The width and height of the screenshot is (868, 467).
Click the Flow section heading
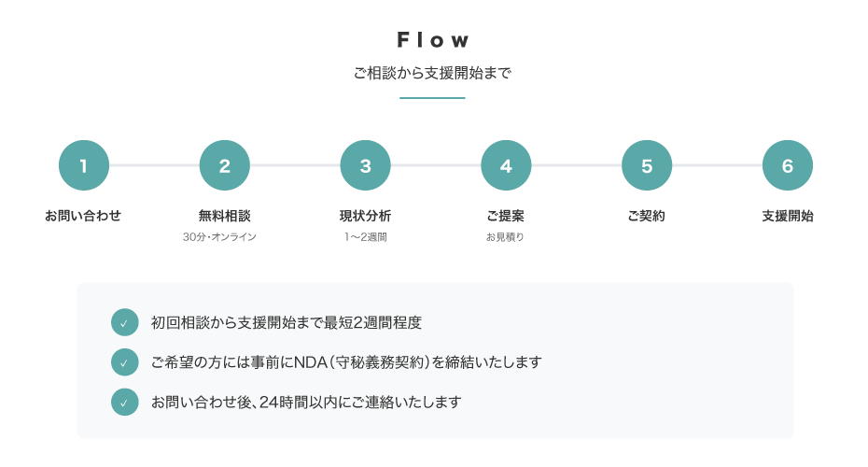[x=433, y=40]
